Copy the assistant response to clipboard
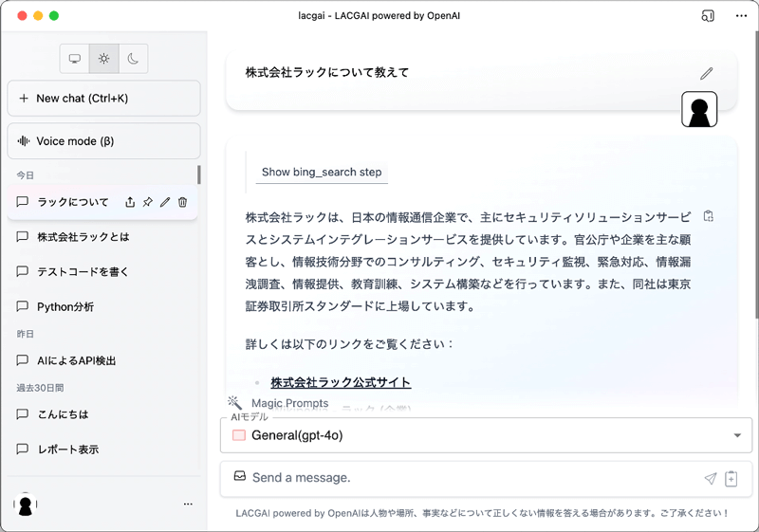Image resolution: width=759 pixels, height=532 pixels. click(708, 216)
